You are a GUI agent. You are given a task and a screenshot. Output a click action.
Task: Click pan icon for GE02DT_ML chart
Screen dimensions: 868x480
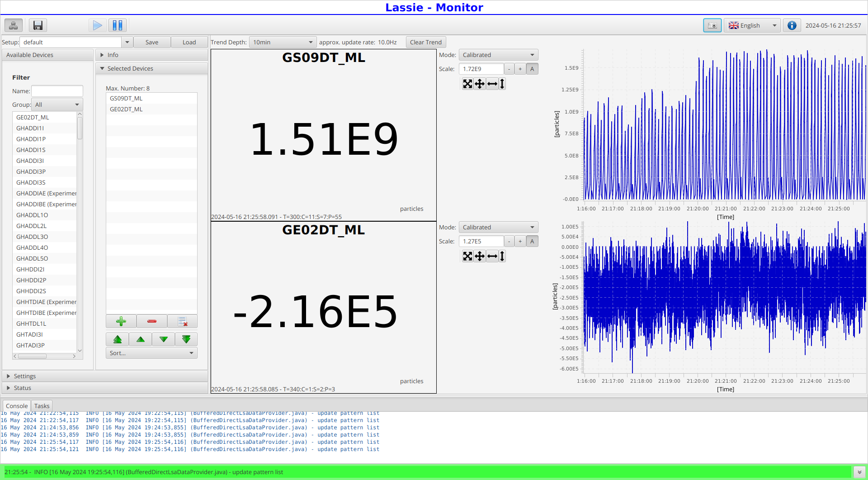click(x=480, y=256)
